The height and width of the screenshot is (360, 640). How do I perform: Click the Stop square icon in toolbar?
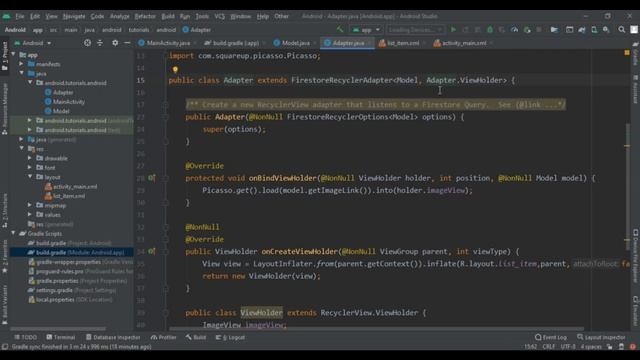(539, 30)
